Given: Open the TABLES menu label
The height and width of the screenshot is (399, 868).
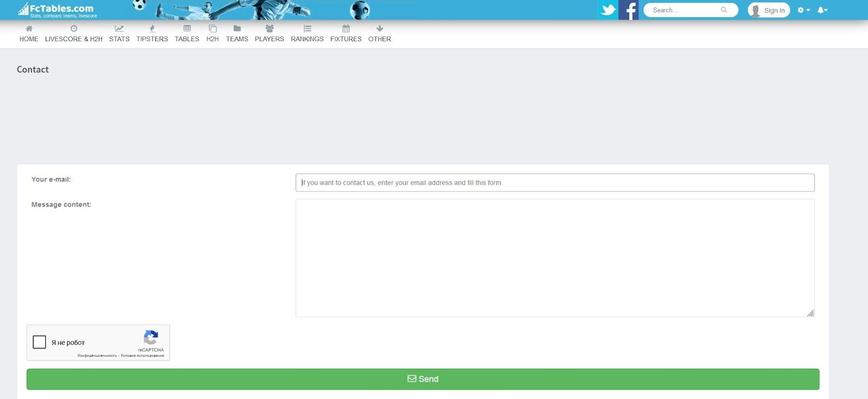Looking at the screenshot, I should (187, 39).
